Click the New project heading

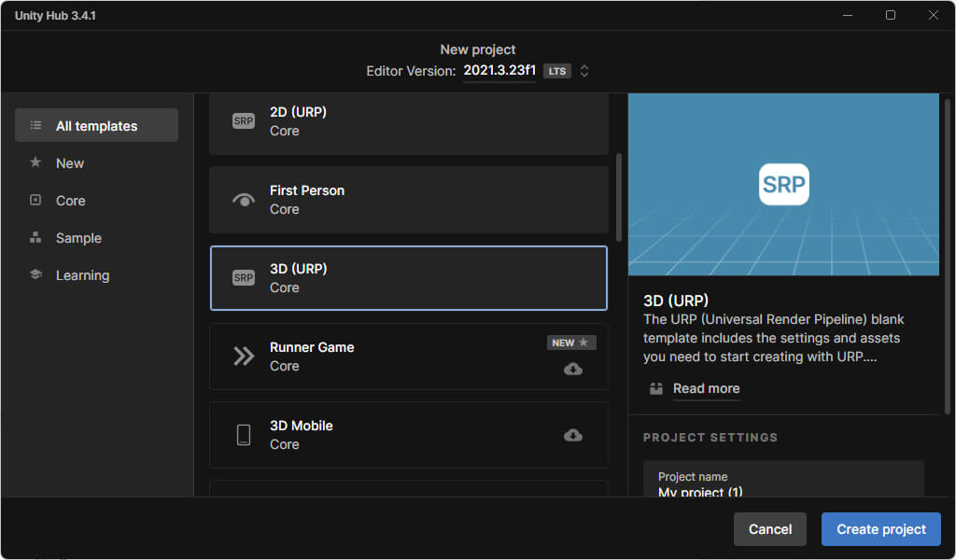coord(478,49)
